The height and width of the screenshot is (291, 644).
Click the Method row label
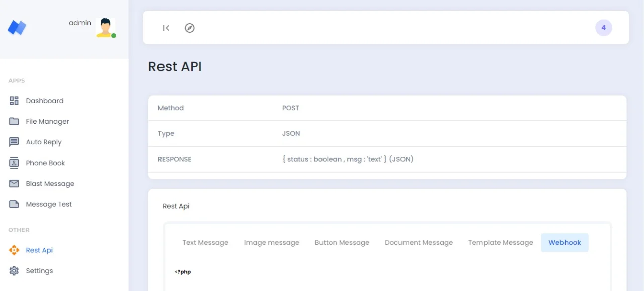pos(171,108)
